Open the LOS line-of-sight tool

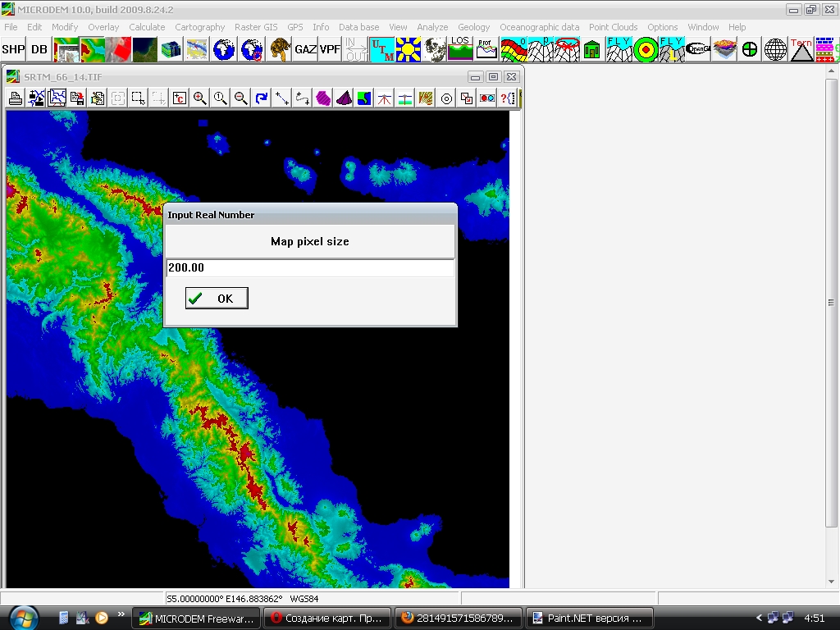(x=460, y=50)
